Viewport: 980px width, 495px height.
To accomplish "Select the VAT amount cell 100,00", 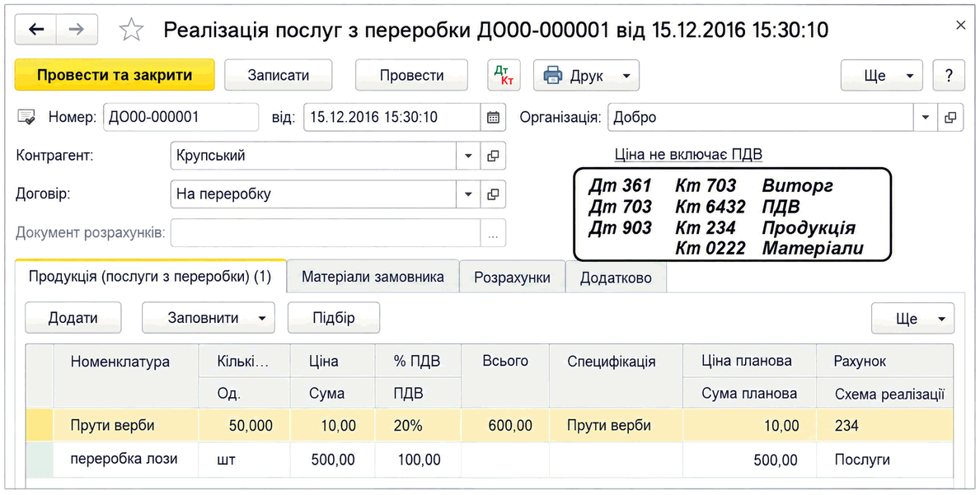I will pos(418,460).
